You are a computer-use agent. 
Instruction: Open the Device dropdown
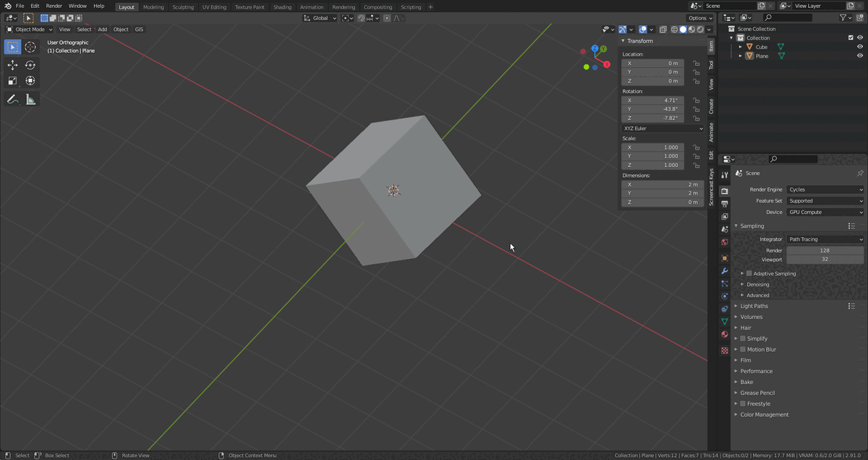pos(825,213)
